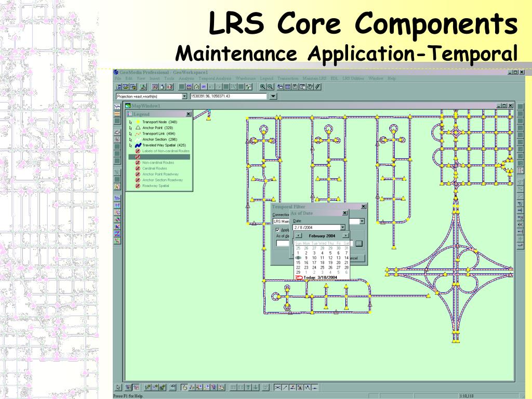The height and width of the screenshot is (399, 532).
Task: Click the diagonal line tool in bottom toolbar
Action: 285,387
